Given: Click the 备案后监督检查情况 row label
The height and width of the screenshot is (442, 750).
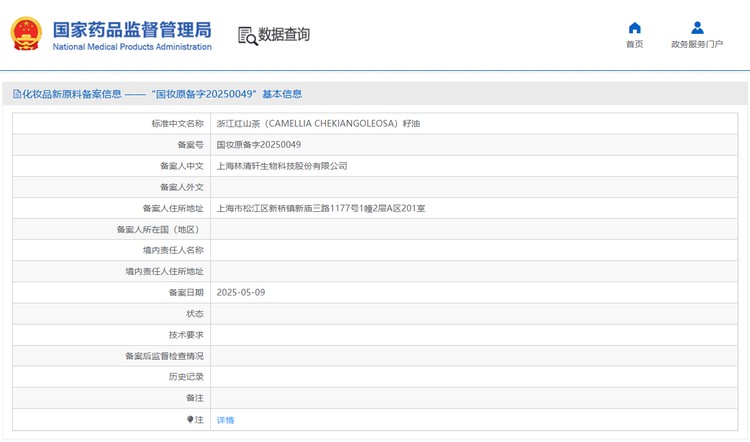Looking at the screenshot, I should 165,356.
